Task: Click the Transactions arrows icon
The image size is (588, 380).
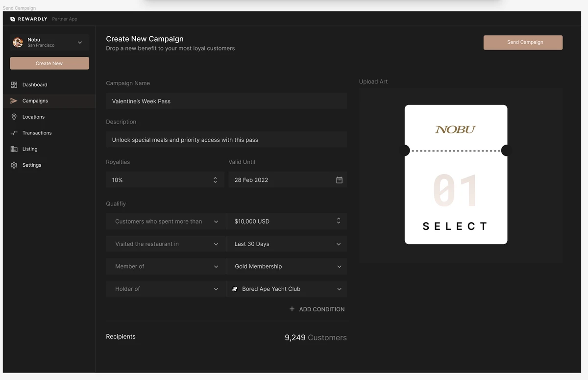Action: click(x=14, y=133)
